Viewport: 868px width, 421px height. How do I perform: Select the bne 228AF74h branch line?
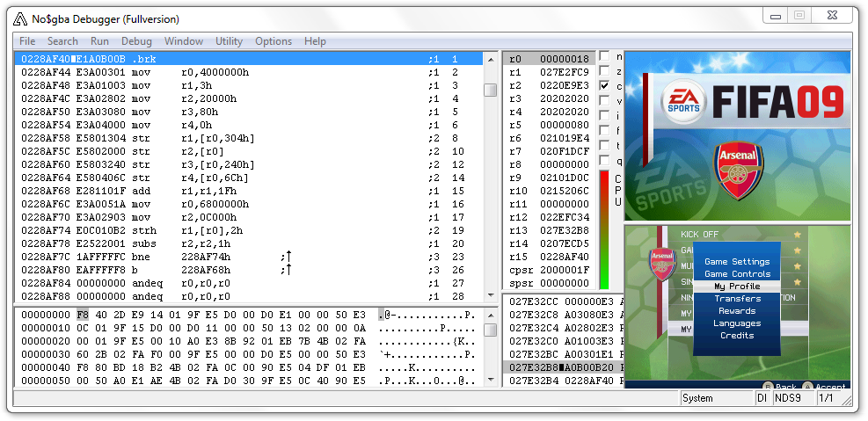[249, 258]
